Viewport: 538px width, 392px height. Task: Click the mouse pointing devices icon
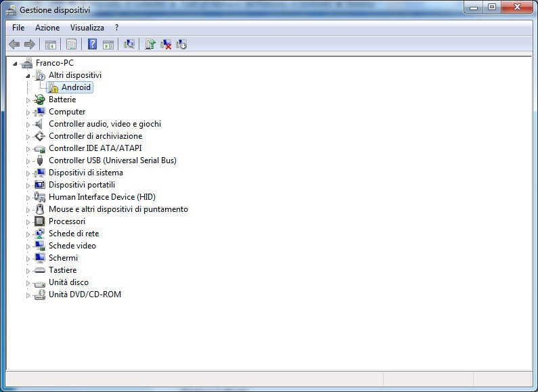tap(40, 209)
